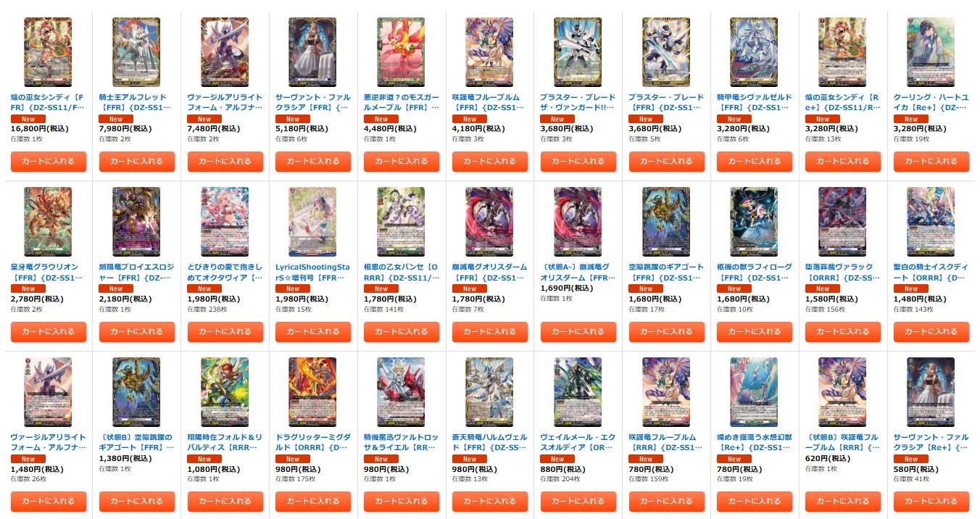Open クーリング・ハートユイカ Re+ link

click(x=931, y=101)
